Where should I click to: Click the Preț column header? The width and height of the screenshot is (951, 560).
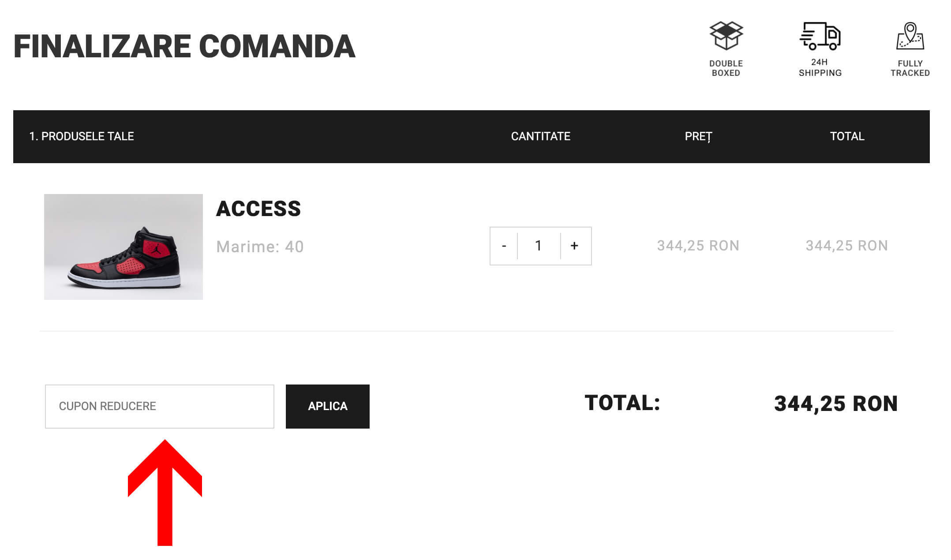[x=698, y=136]
